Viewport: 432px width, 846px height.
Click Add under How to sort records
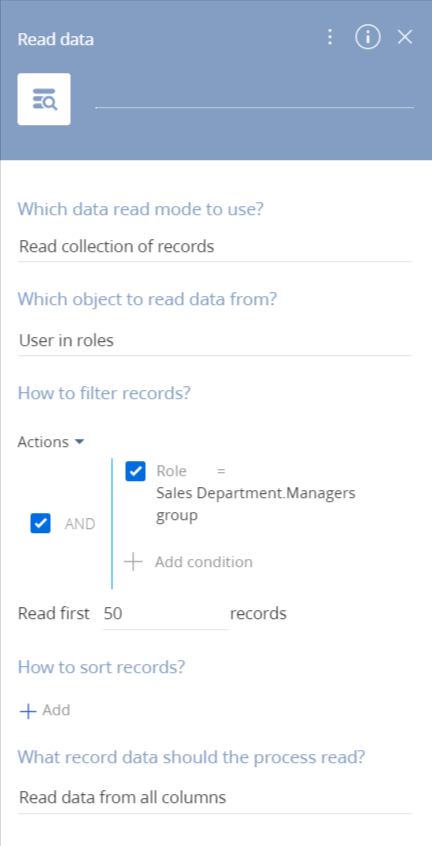point(56,710)
